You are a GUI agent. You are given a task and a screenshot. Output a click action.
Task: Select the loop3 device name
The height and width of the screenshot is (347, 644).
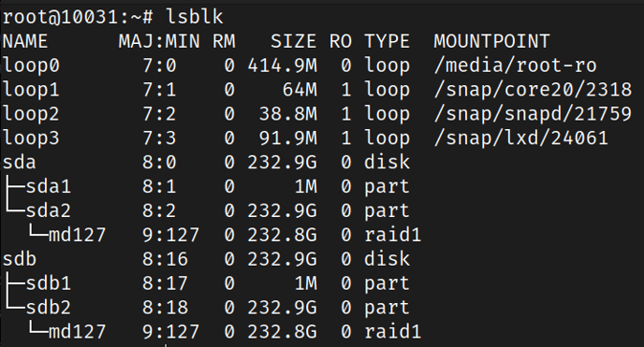(31, 138)
